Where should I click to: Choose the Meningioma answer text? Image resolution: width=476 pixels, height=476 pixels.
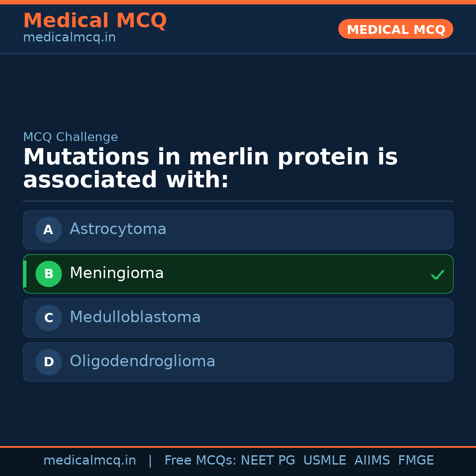click(x=116, y=273)
